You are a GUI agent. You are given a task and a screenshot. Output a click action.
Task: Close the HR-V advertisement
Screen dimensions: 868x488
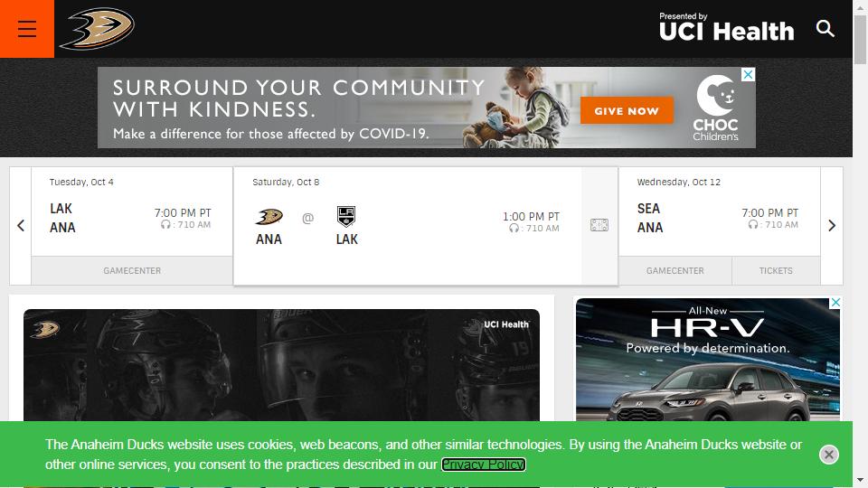(x=835, y=303)
